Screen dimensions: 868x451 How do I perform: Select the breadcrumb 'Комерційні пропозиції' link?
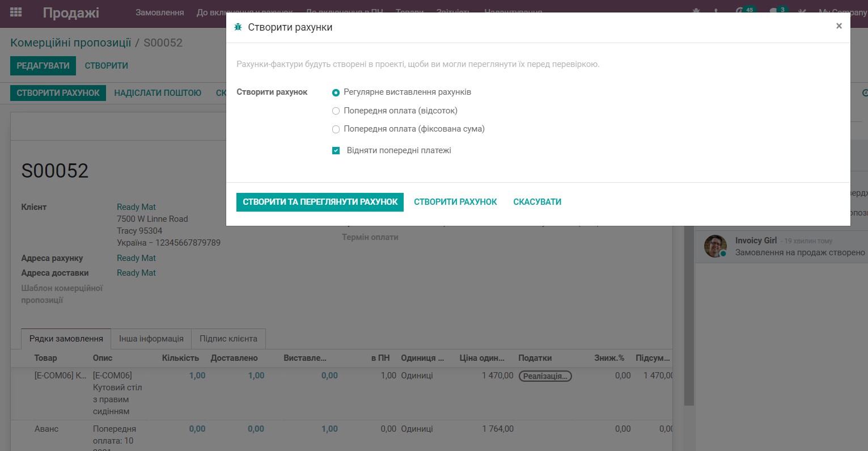[x=70, y=42]
